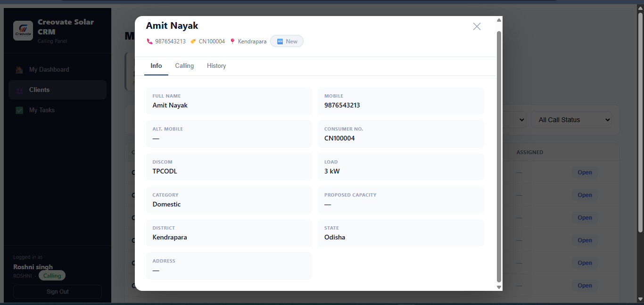The height and width of the screenshot is (305, 644).
Task: Click the Category value Domestic
Action: (x=167, y=205)
